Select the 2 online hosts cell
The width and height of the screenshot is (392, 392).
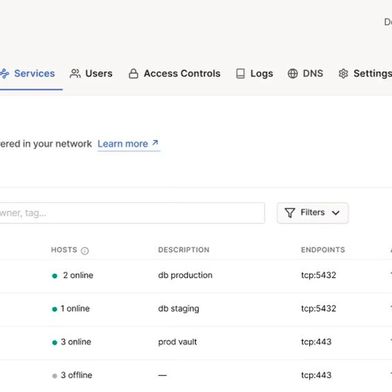coord(73,275)
